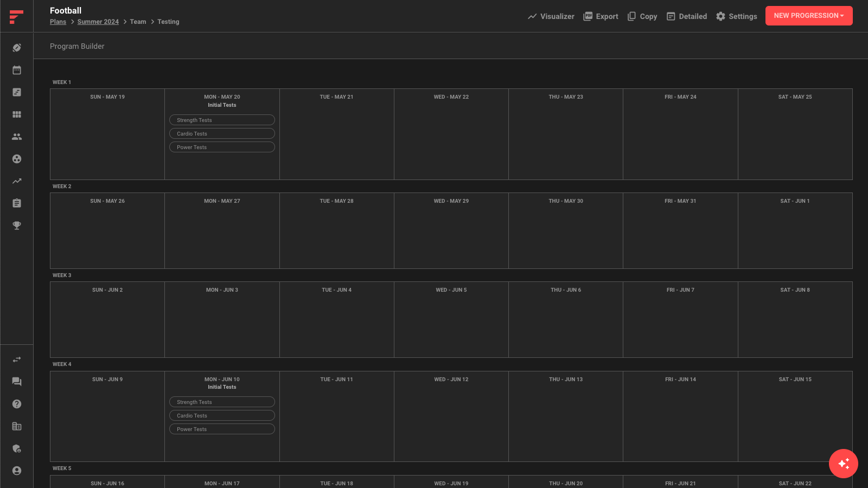868x488 pixels.
Task: Open the user account profile icon
Action: tap(17, 471)
